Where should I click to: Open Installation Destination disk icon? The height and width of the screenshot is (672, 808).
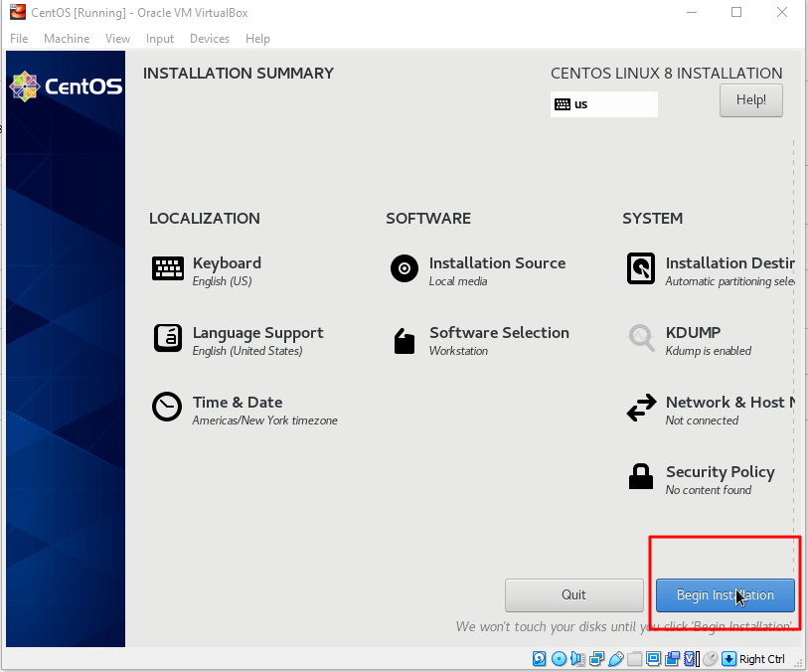(641, 268)
